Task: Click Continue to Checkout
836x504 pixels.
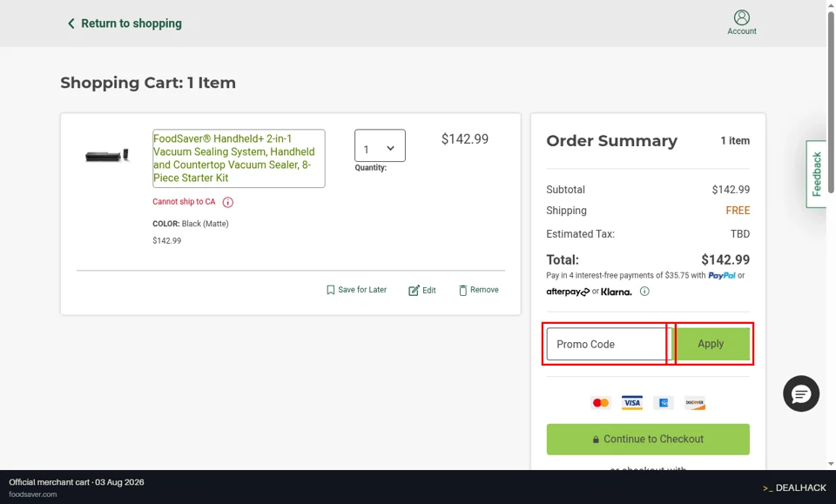Action: coord(648,439)
